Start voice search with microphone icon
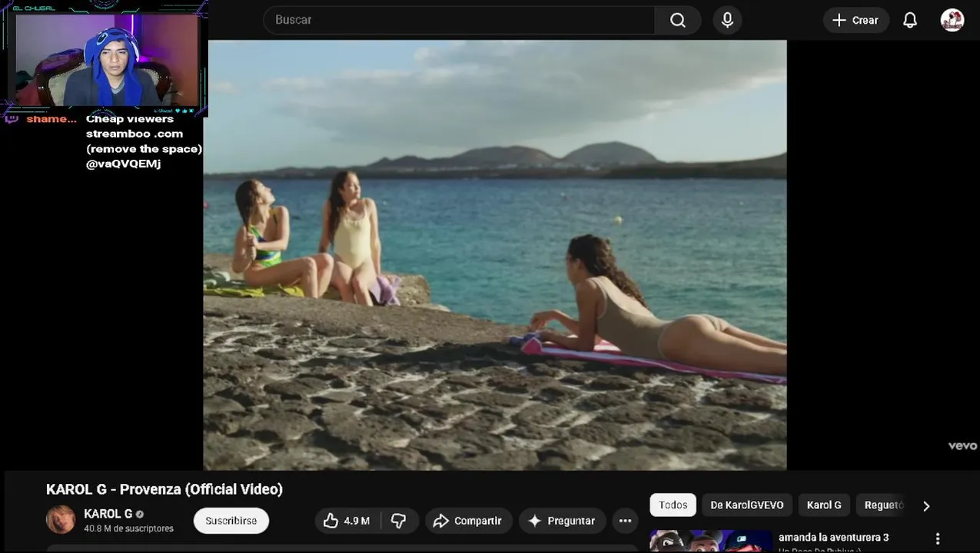980x553 pixels. click(727, 20)
